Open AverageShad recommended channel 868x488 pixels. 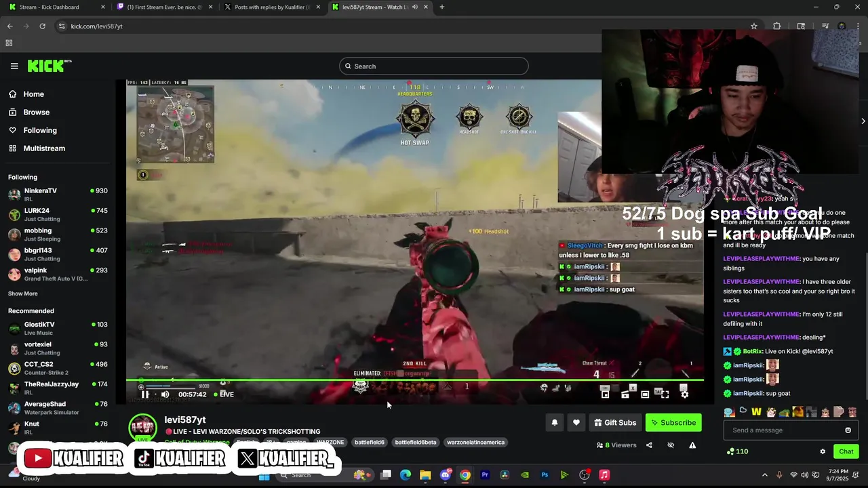58,407
